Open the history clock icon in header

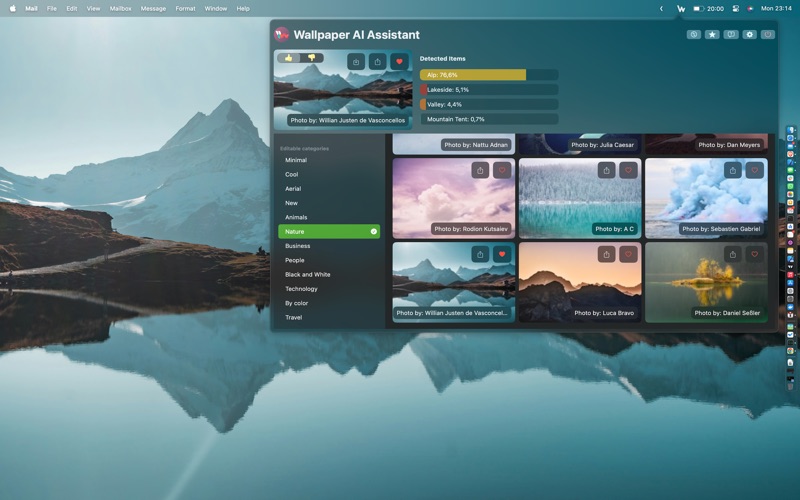coord(694,34)
